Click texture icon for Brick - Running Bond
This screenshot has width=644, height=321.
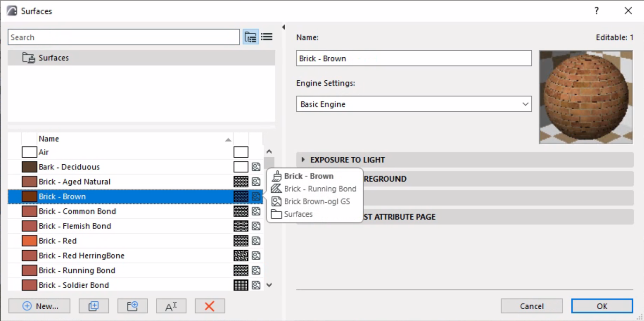coord(256,270)
